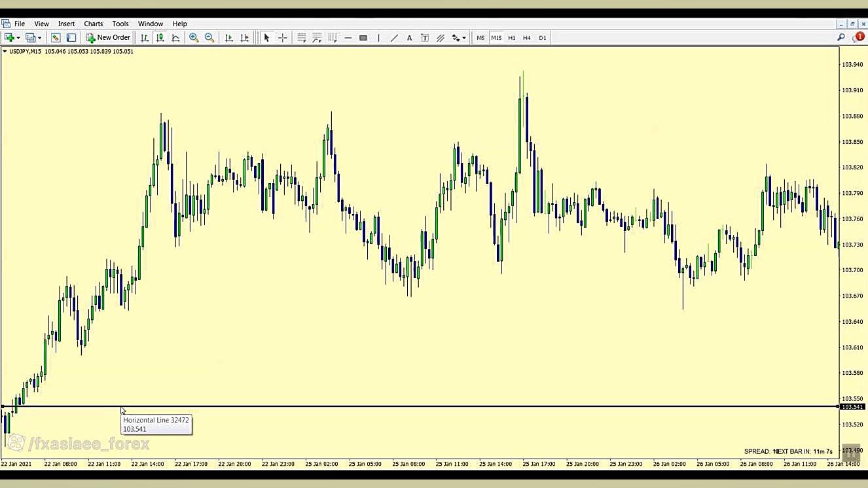The height and width of the screenshot is (488, 868).
Task: Open the notifications chat icon
Action: pyautogui.click(x=858, y=37)
